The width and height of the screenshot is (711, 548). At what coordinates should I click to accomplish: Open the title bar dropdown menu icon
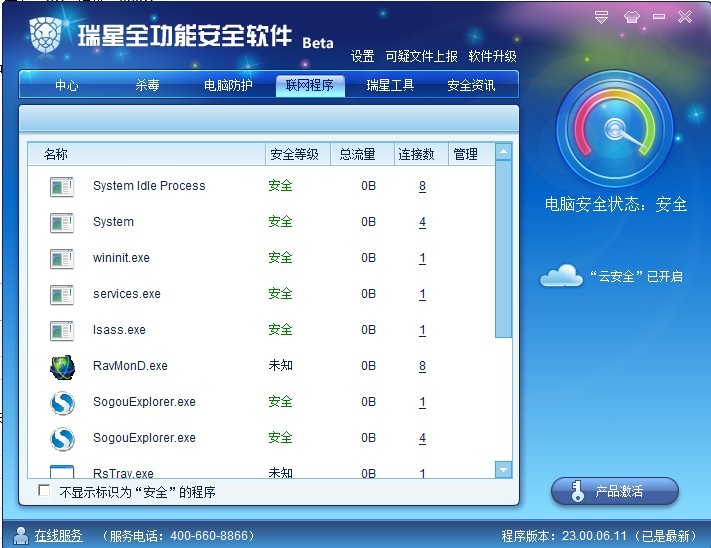coord(601,17)
